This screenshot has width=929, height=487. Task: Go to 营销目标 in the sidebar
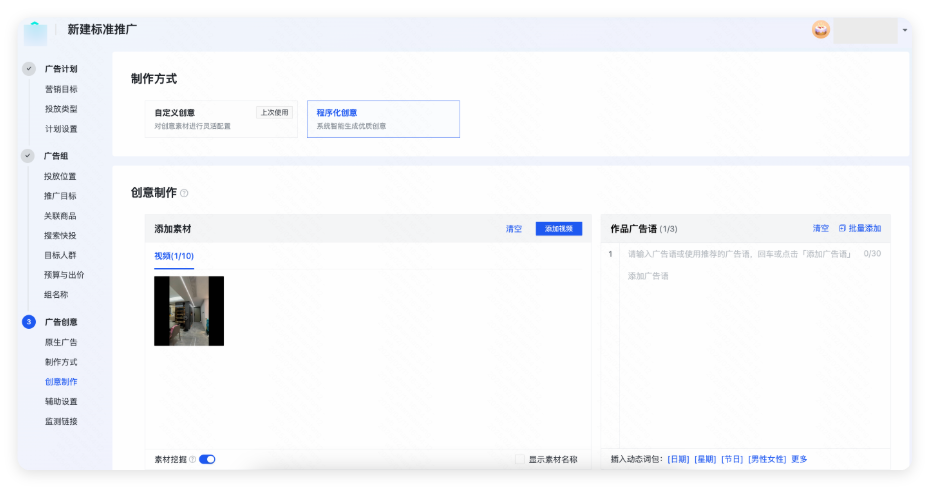click(61, 89)
